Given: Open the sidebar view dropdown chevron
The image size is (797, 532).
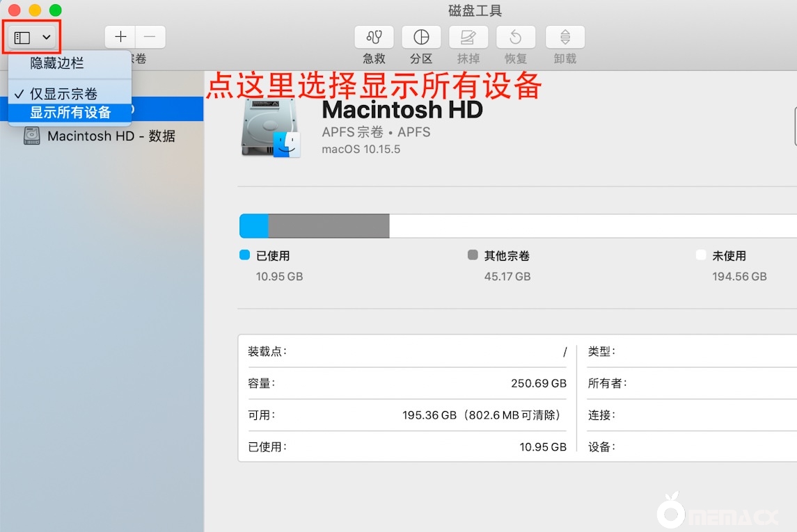Looking at the screenshot, I should tap(46, 36).
